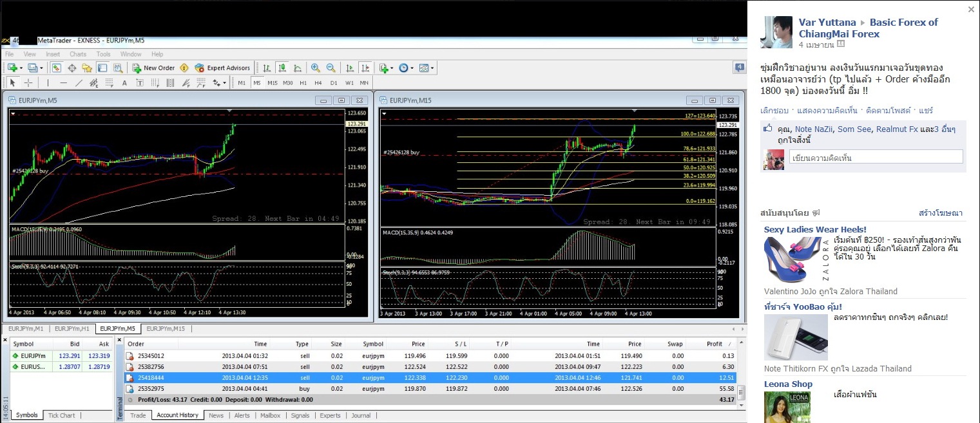The height and width of the screenshot is (423, 980).
Task: Toggle Chart Shift button
Action: [x=365, y=68]
